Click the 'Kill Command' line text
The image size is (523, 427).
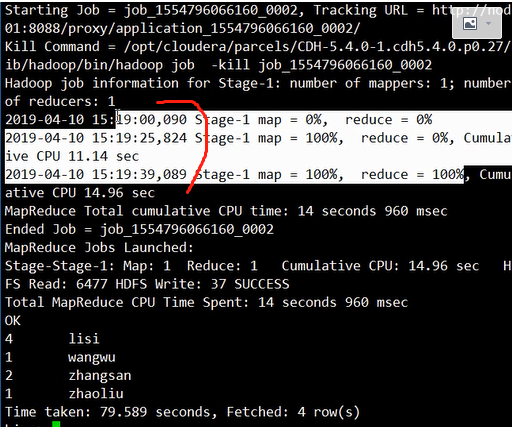click(257, 47)
